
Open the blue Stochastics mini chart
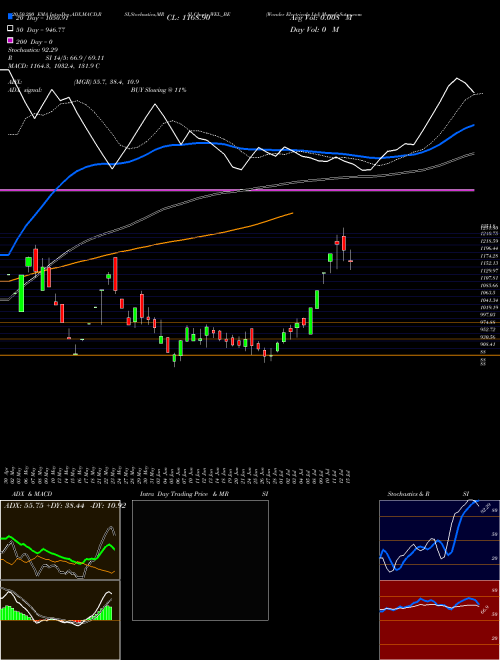[439, 540]
